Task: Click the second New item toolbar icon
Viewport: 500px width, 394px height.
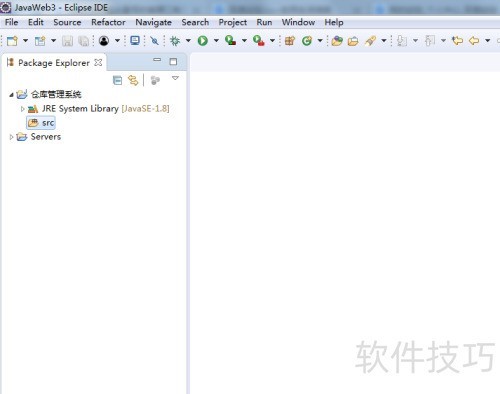Action: pyautogui.click(x=40, y=41)
